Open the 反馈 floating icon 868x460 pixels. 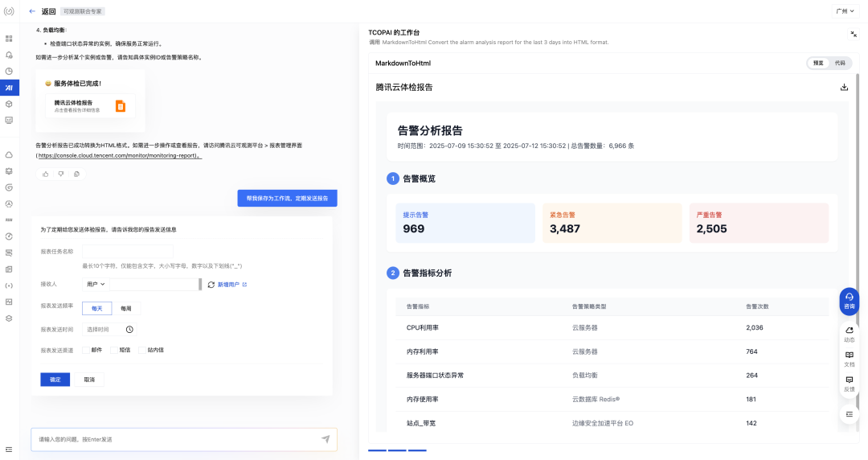tap(850, 384)
